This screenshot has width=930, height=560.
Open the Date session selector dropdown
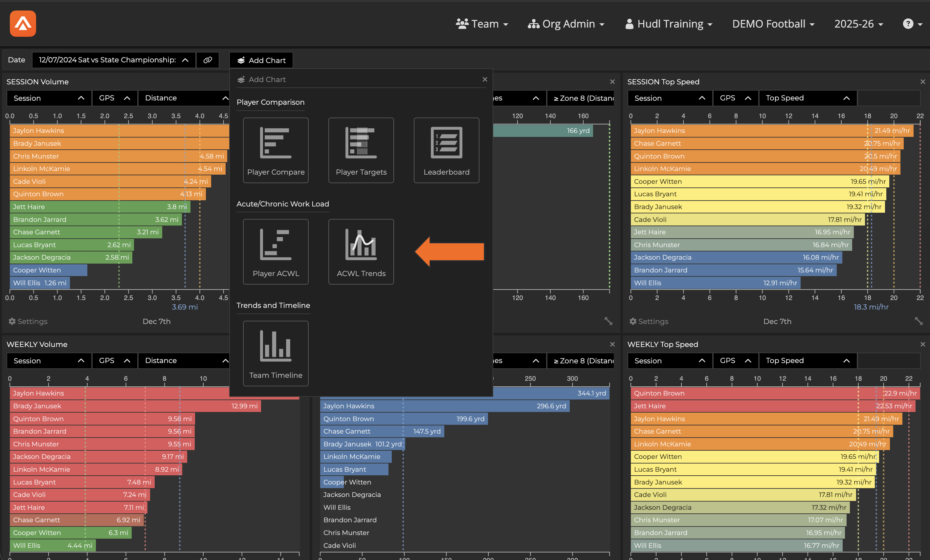click(x=114, y=60)
